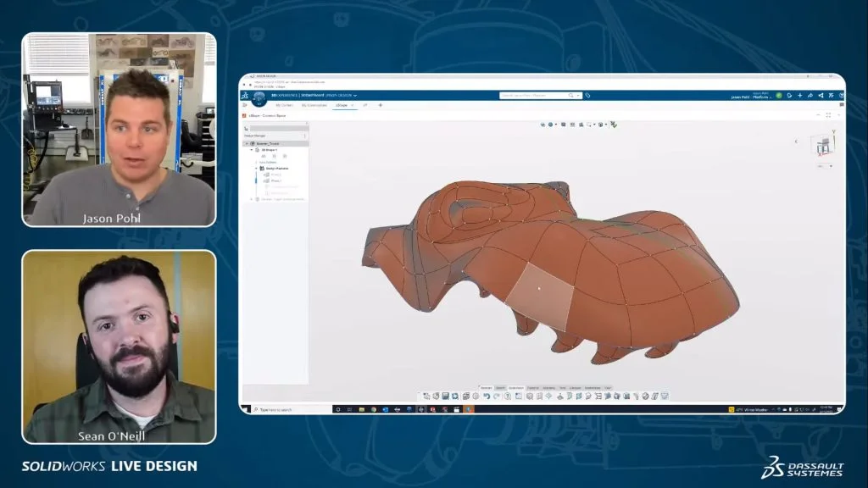The height and width of the screenshot is (488, 868).
Task: Open the tag (6WTags) icon
Action: (x=587, y=95)
